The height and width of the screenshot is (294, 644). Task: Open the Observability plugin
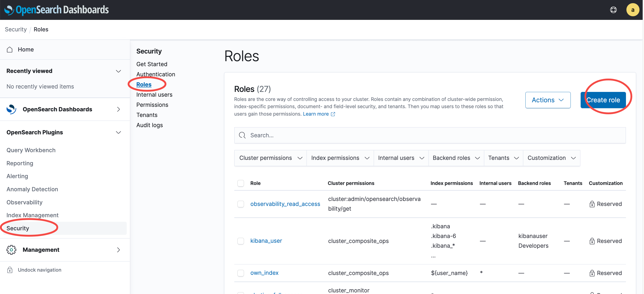tap(24, 202)
